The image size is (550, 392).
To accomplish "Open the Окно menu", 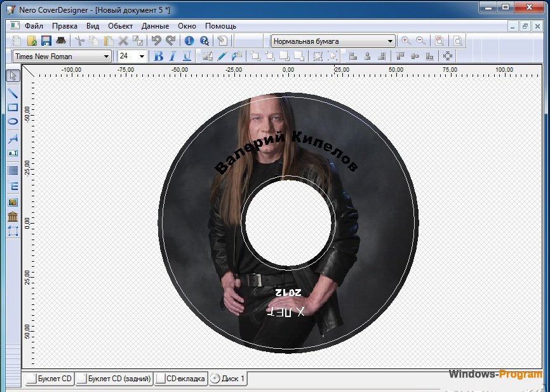I will click(187, 26).
